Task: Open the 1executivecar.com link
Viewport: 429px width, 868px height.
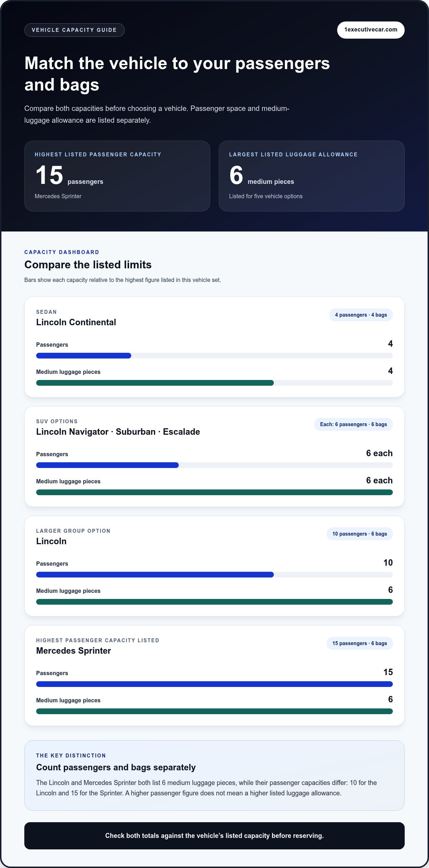Action: pyautogui.click(x=371, y=30)
